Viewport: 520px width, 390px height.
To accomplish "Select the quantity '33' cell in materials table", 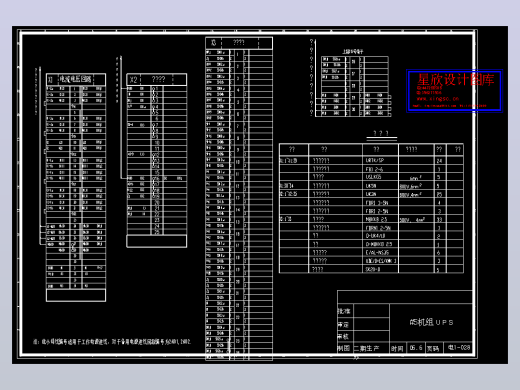I will pyautogui.click(x=439, y=219).
